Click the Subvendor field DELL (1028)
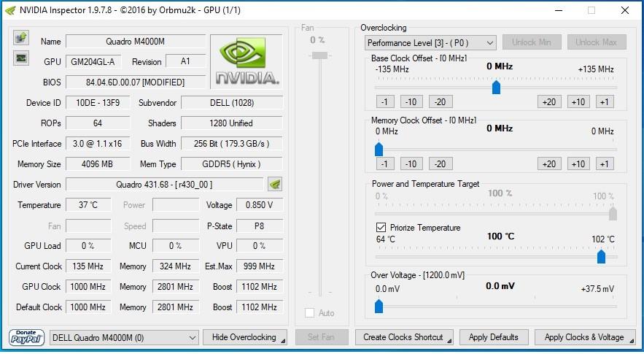Viewport: 644px width, 354px height. [x=232, y=103]
